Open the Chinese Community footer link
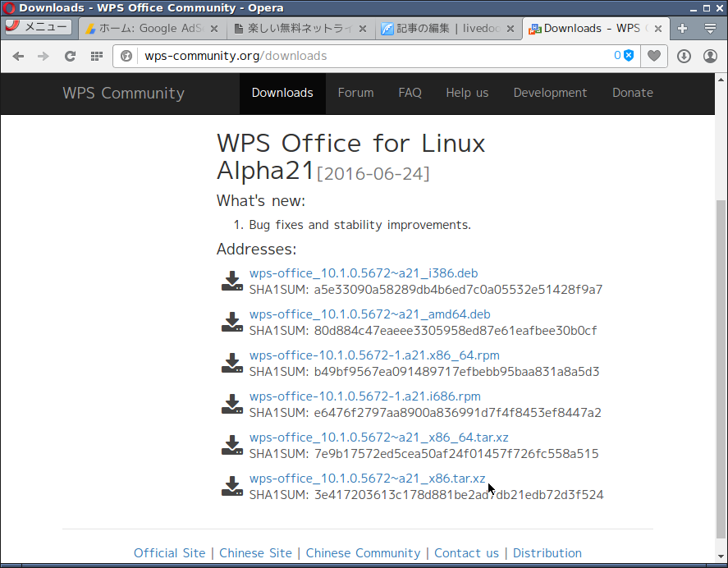728x568 pixels. click(x=363, y=553)
